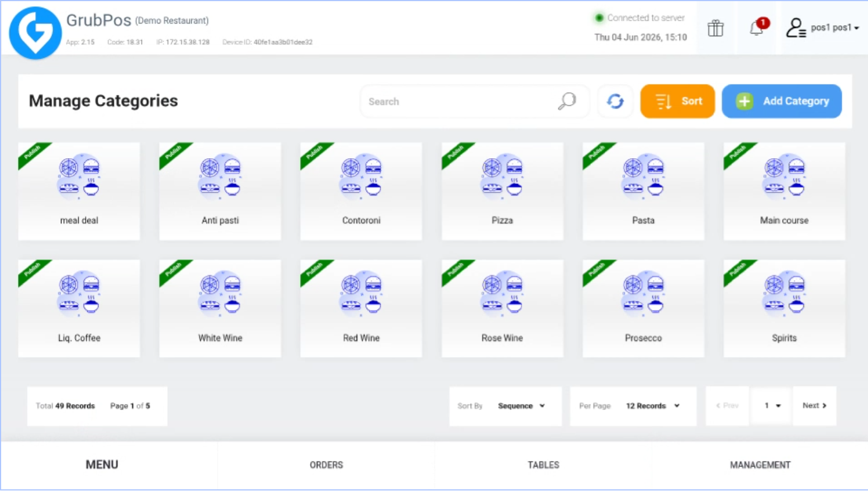The width and height of the screenshot is (868, 491).
Task: Click the date and time text
Action: click(641, 37)
